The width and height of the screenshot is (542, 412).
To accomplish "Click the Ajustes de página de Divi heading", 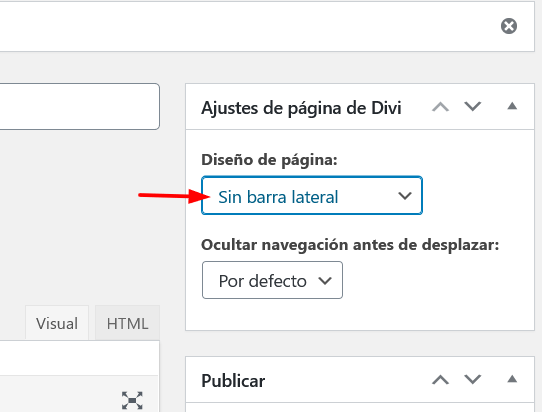I will [301, 108].
